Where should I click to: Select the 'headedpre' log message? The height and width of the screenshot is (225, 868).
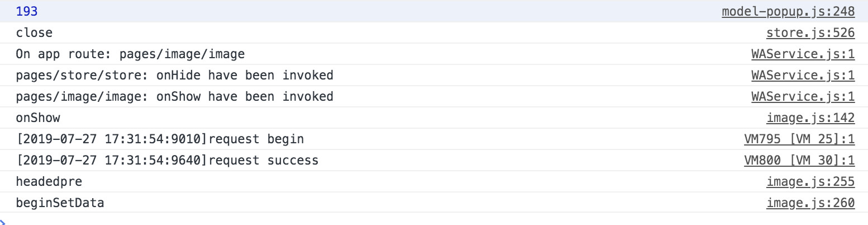tap(49, 182)
